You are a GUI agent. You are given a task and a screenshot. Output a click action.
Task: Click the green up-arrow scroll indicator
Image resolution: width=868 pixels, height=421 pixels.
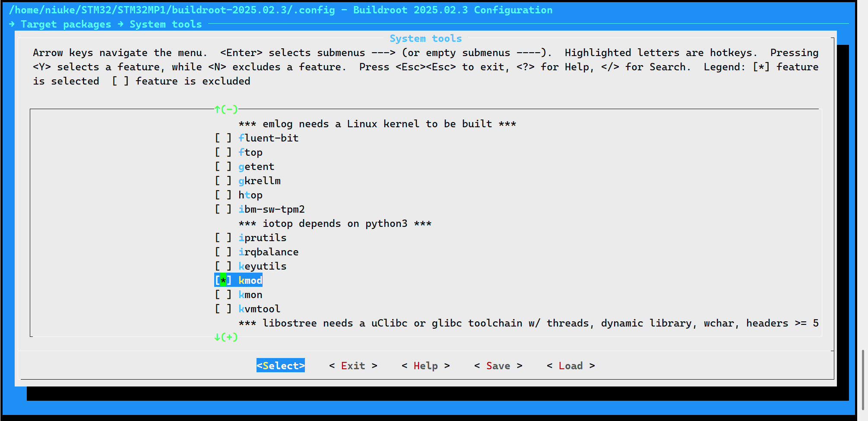226,109
